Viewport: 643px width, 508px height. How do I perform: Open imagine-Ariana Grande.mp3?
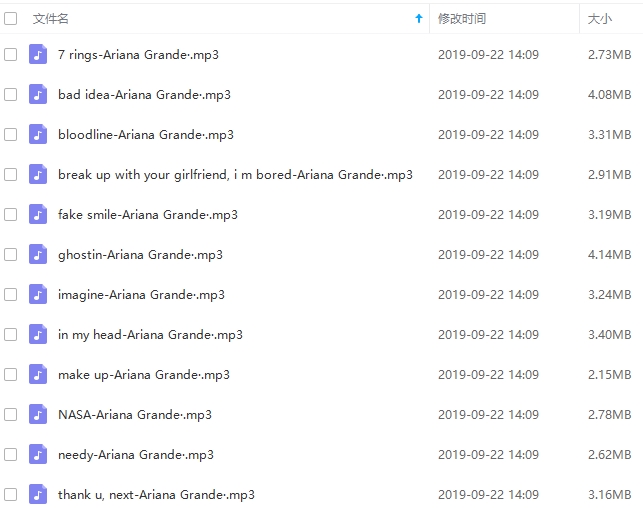click(141, 295)
